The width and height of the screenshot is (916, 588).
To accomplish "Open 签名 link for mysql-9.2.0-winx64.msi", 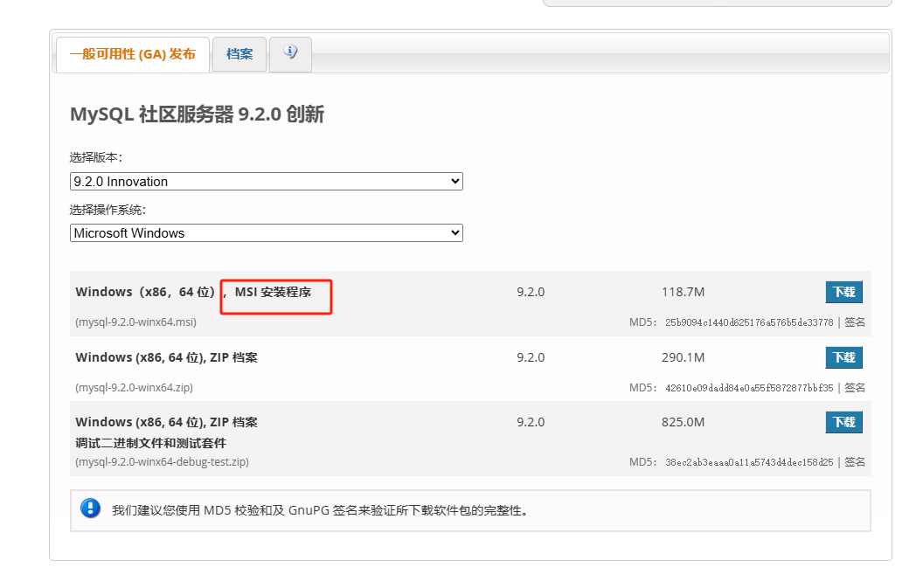I will pyautogui.click(x=855, y=322).
